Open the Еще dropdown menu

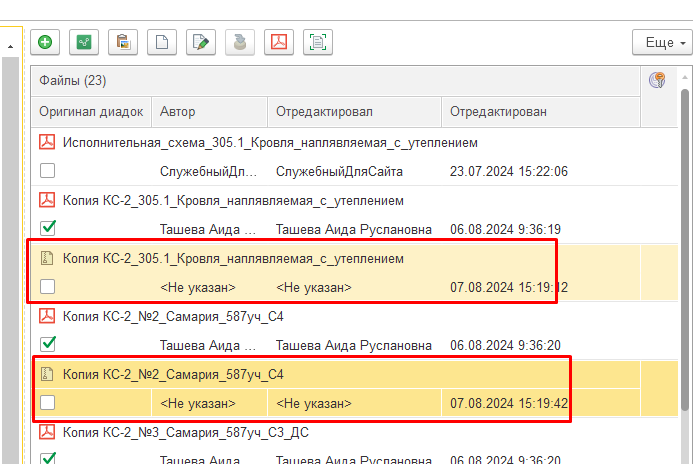[x=662, y=43]
